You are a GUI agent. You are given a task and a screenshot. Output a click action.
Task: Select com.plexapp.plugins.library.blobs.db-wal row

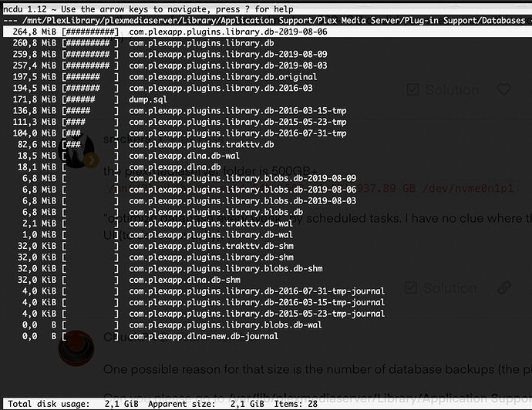point(225,325)
